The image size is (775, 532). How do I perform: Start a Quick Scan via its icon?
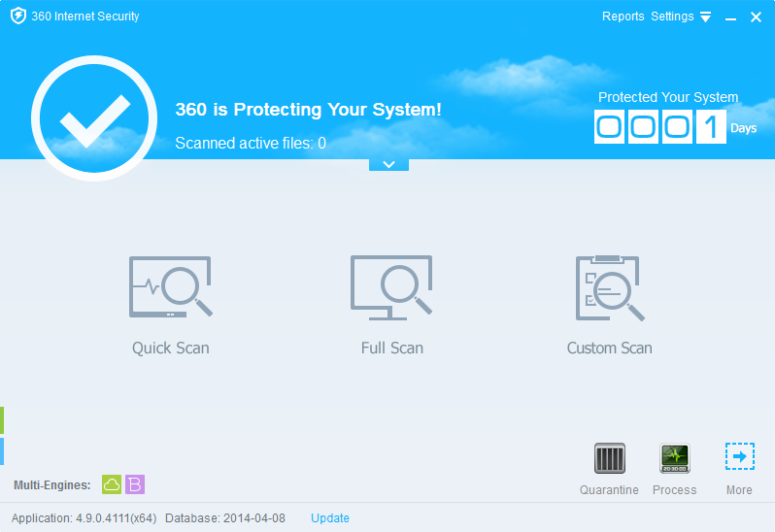170,287
